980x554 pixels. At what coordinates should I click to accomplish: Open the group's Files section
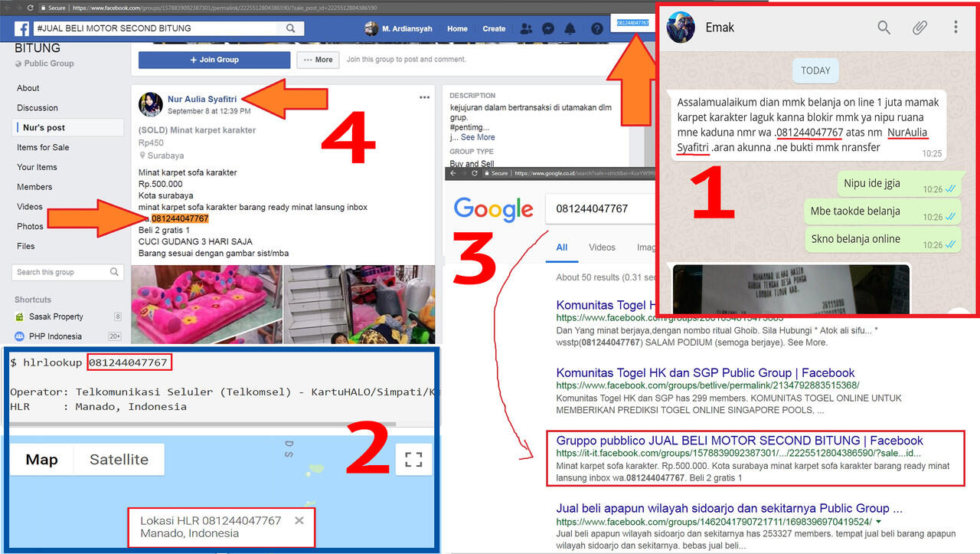26,246
